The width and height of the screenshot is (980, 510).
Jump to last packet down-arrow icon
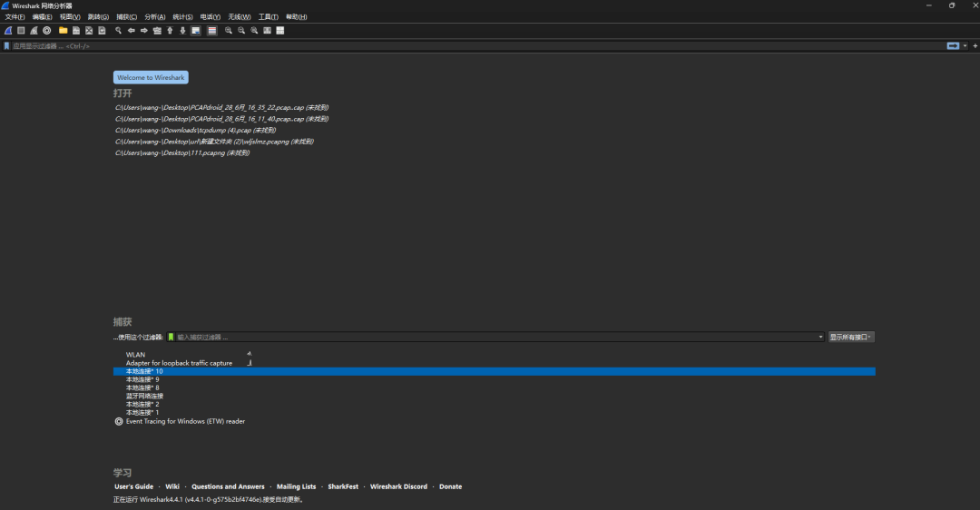pos(183,30)
